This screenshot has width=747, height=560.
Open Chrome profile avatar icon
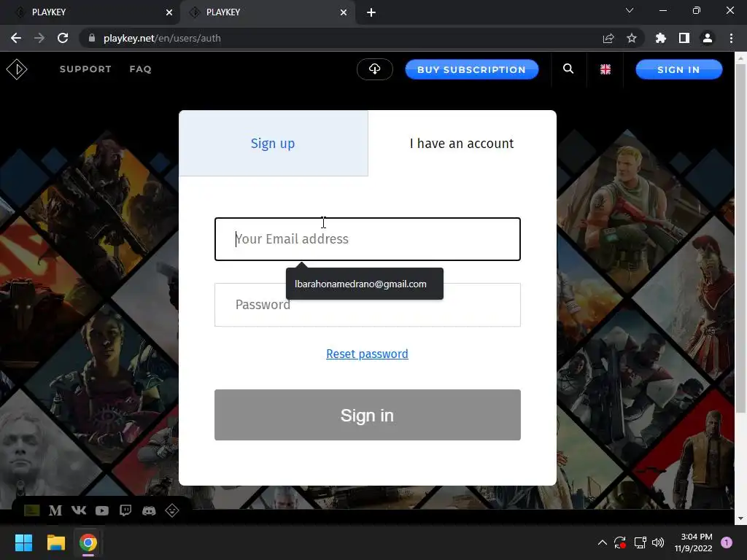[x=708, y=38]
